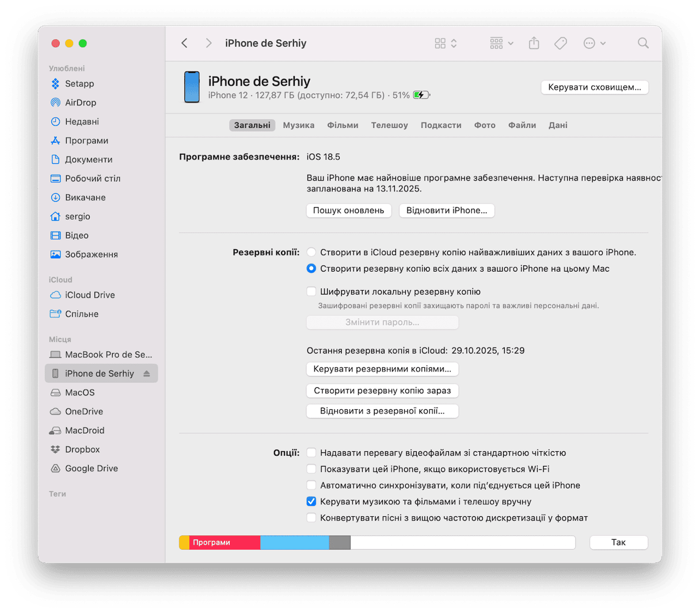The height and width of the screenshot is (613, 700).
Task: Open the icon view switcher dropdown
Action: pyautogui.click(x=446, y=43)
